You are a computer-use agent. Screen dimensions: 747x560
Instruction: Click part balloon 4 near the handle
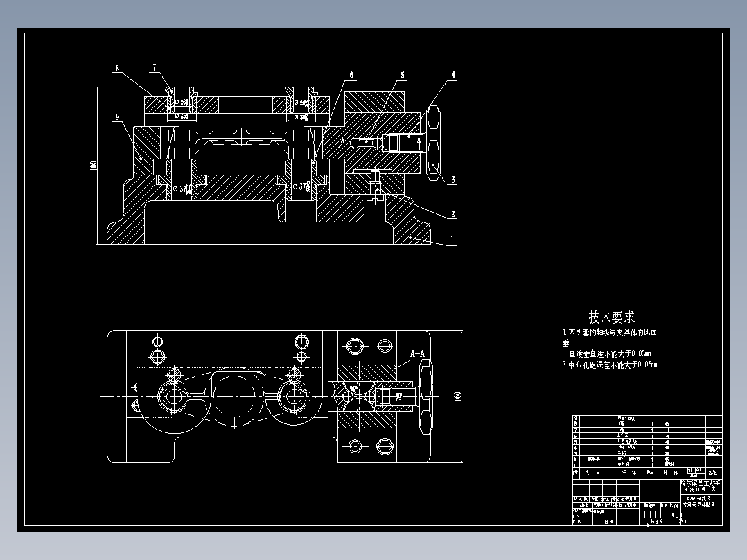pyautogui.click(x=452, y=75)
